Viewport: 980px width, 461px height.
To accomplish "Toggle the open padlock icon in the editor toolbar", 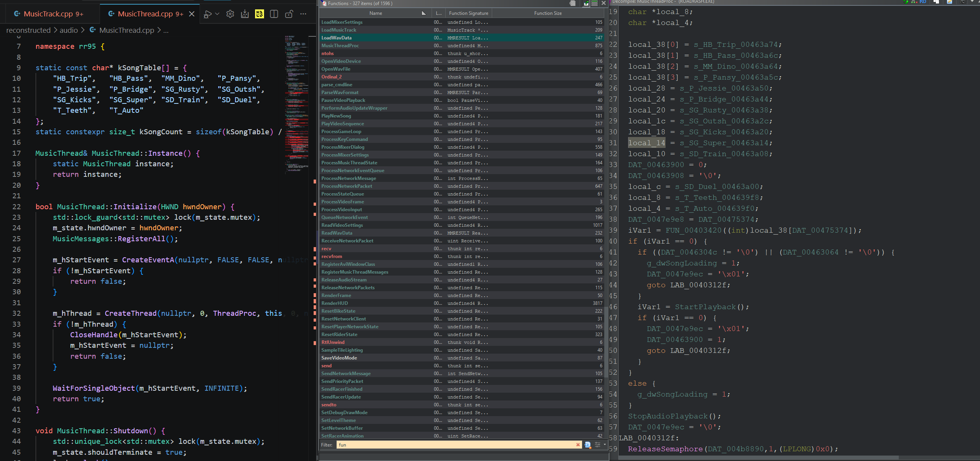I will pos(289,14).
